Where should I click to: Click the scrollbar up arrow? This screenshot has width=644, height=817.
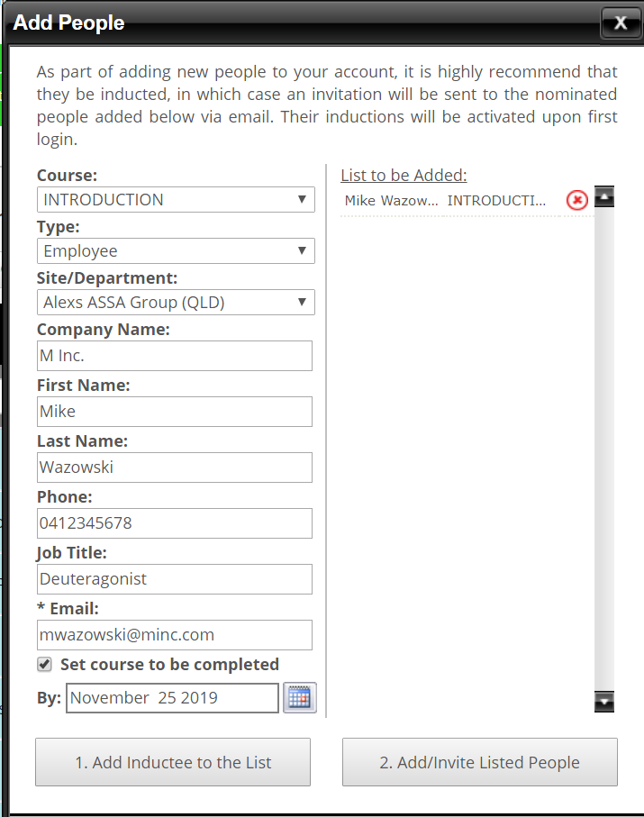(604, 196)
